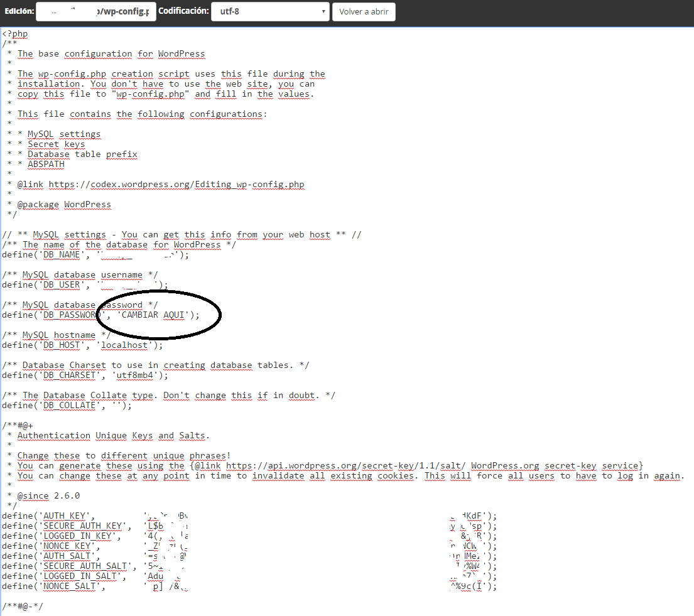Click the 'MySQL settings - You can get this info' line

[182, 235]
